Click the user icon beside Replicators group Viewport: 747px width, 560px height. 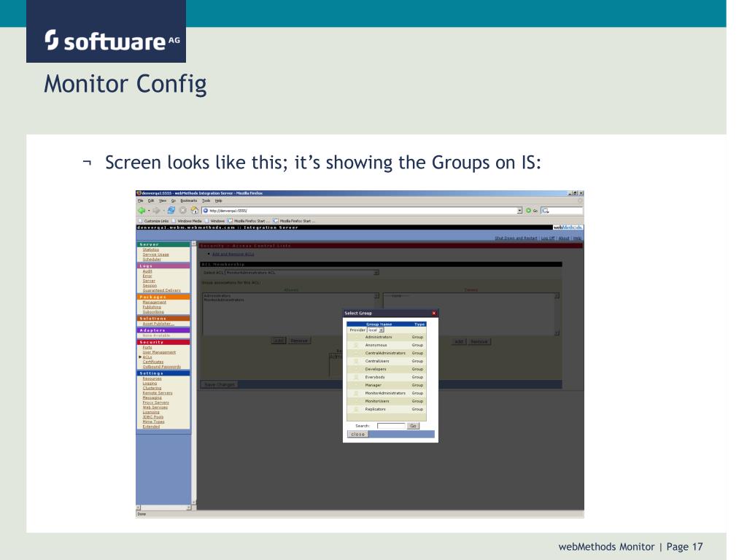pyautogui.click(x=356, y=409)
